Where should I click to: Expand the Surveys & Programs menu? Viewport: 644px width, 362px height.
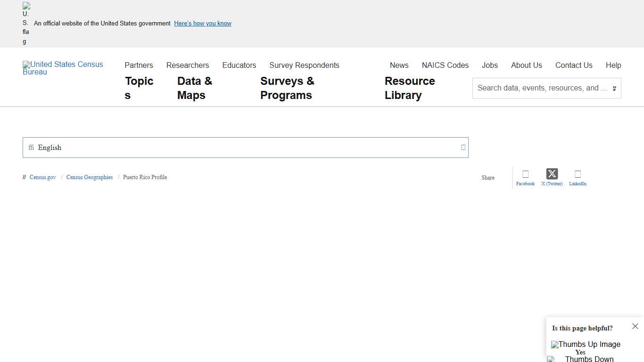tap(287, 88)
